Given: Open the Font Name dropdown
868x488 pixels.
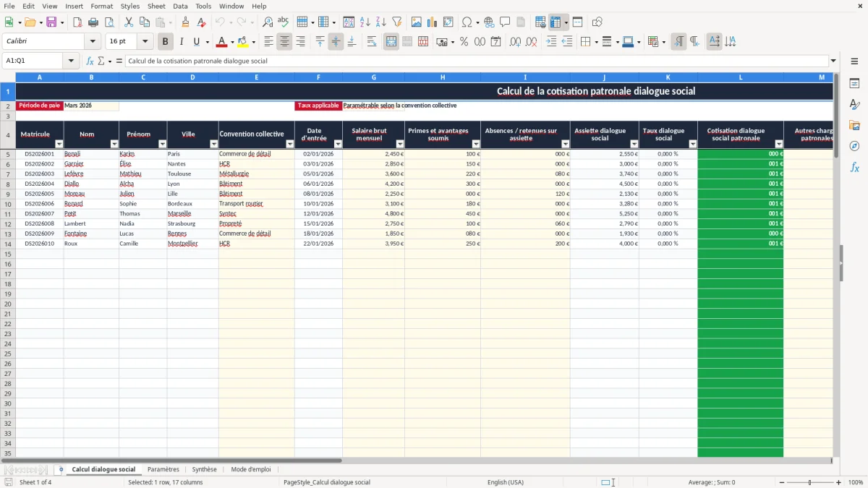Looking at the screenshot, I should (93, 42).
